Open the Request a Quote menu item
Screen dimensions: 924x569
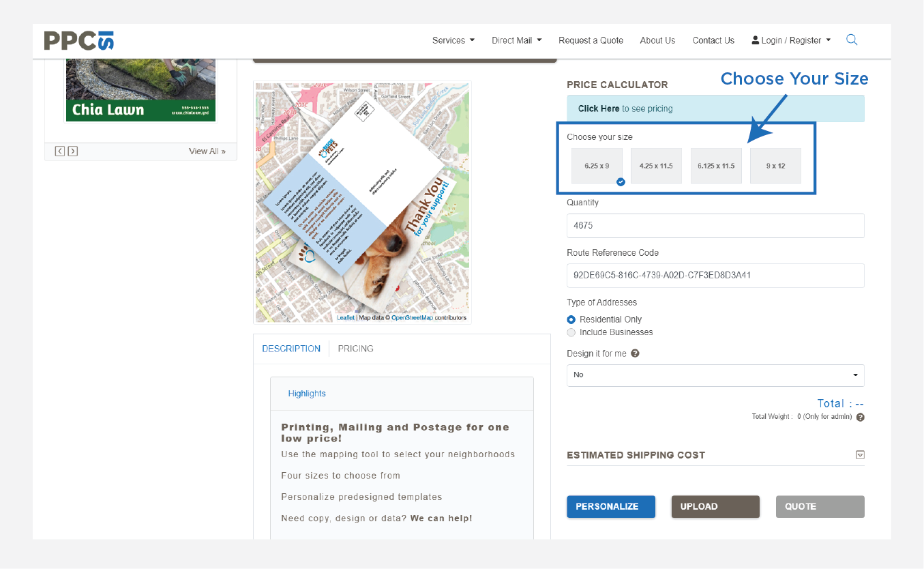pos(591,40)
